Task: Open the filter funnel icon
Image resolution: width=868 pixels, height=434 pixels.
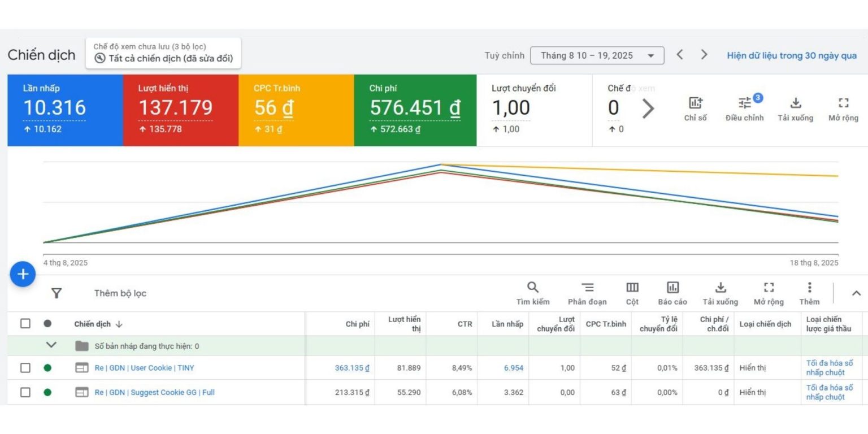Action: [x=57, y=293]
